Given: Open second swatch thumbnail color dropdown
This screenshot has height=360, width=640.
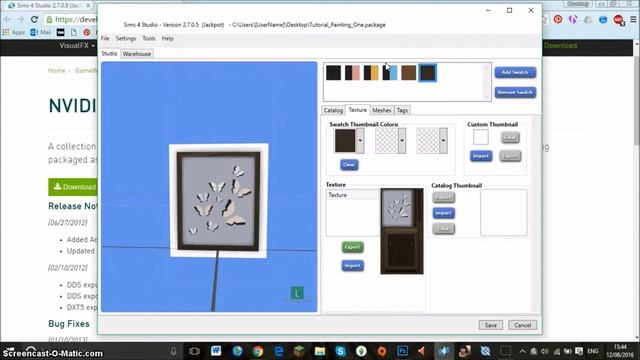Looking at the screenshot, I should [x=402, y=140].
